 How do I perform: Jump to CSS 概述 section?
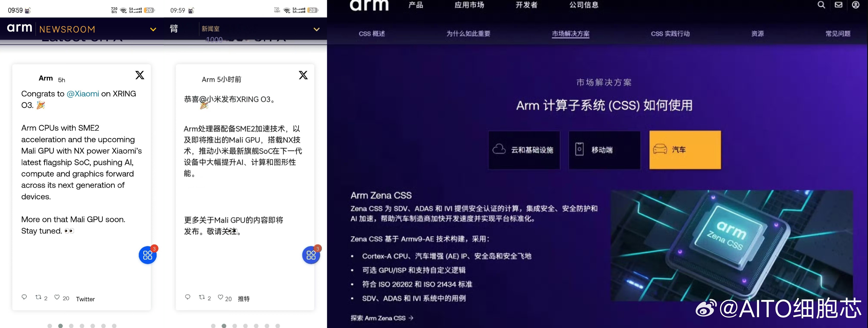(372, 34)
